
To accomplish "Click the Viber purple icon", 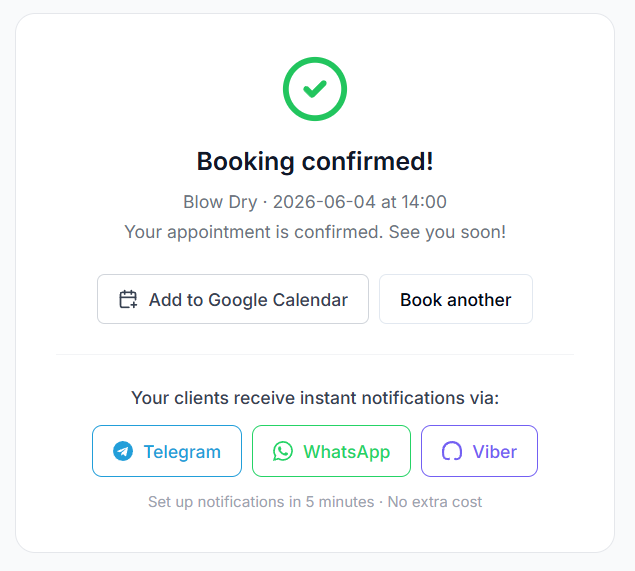I will tap(452, 451).
